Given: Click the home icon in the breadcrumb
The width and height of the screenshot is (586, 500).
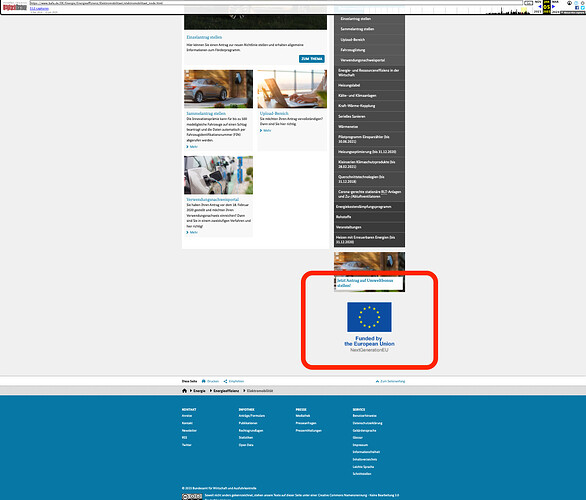Looking at the screenshot, I should click(x=184, y=391).
